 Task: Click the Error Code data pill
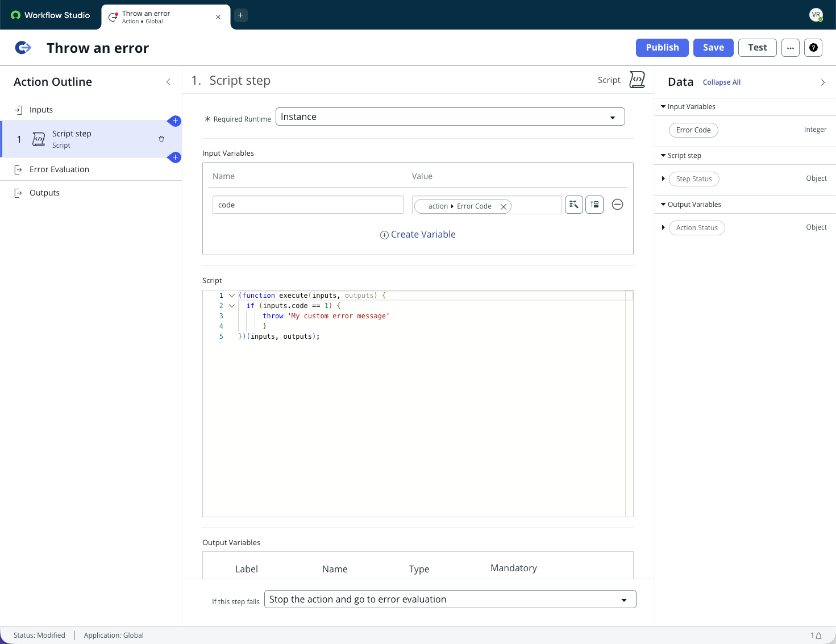[693, 130]
